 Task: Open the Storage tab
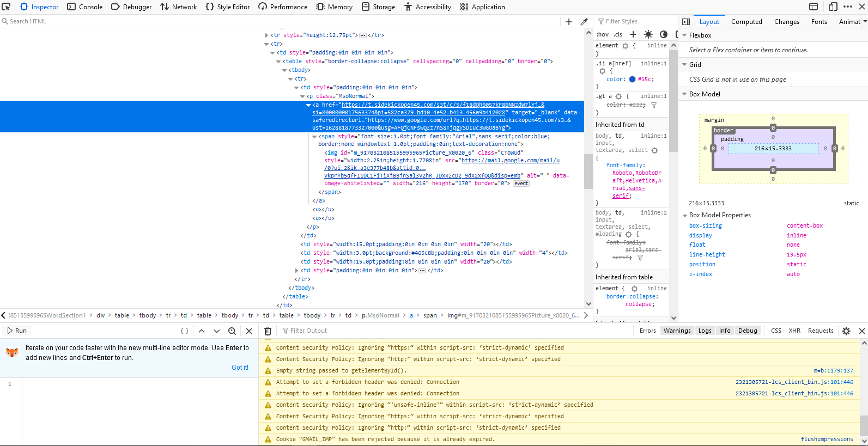[379, 7]
